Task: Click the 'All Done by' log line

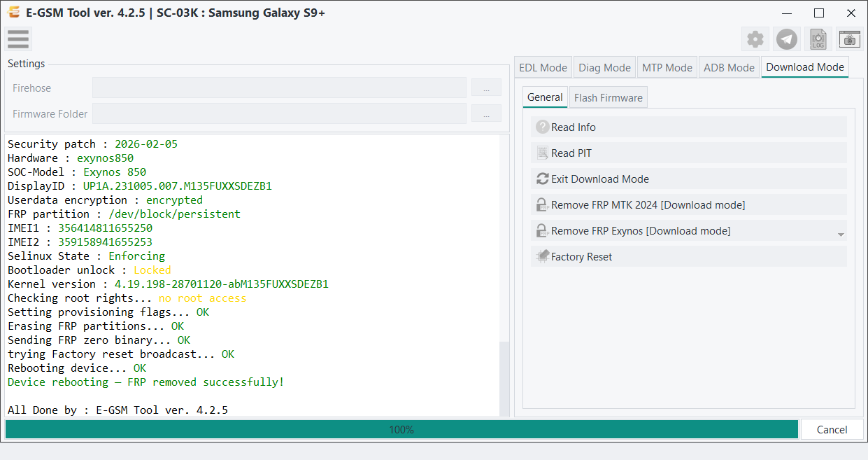Action: pos(118,410)
